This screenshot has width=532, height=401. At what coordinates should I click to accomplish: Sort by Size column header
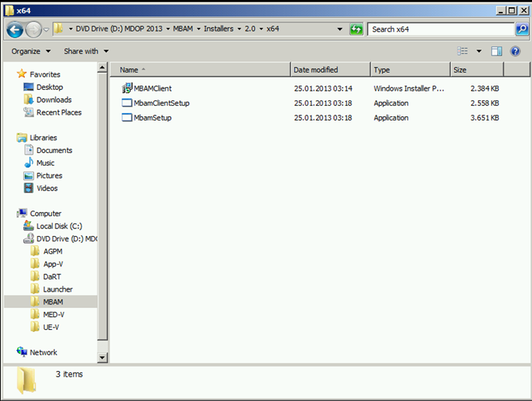click(477, 70)
